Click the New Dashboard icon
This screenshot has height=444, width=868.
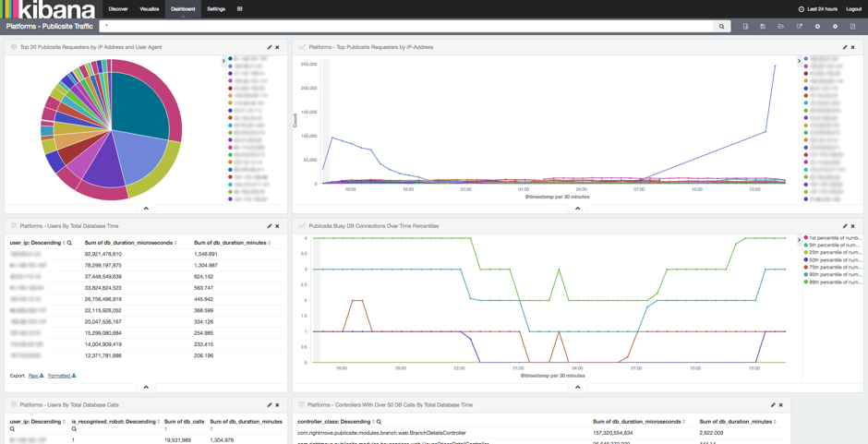[x=745, y=26]
